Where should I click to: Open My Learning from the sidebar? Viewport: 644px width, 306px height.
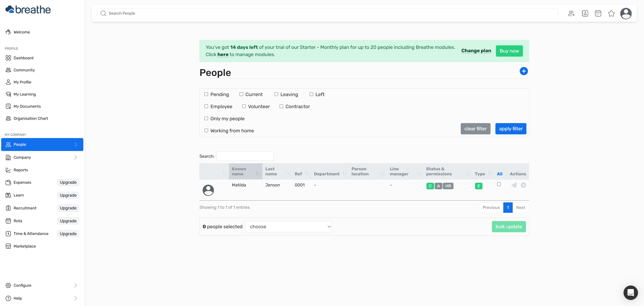pyautogui.click(x=25, y=94)
